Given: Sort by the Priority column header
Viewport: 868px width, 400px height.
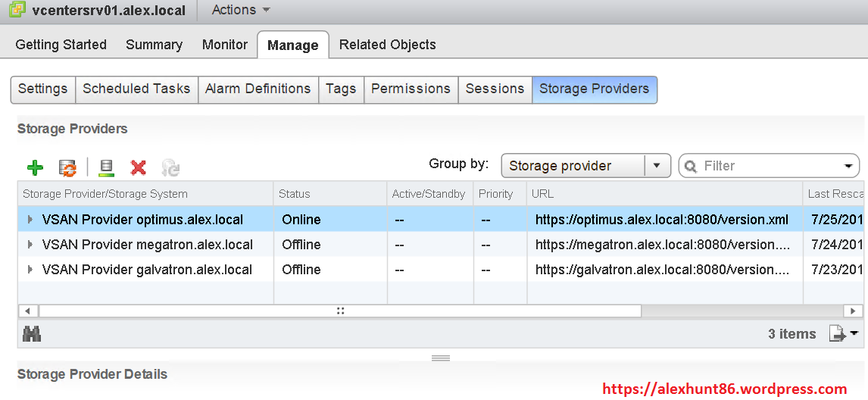Looking at the screenshot, I should point(499,194).
